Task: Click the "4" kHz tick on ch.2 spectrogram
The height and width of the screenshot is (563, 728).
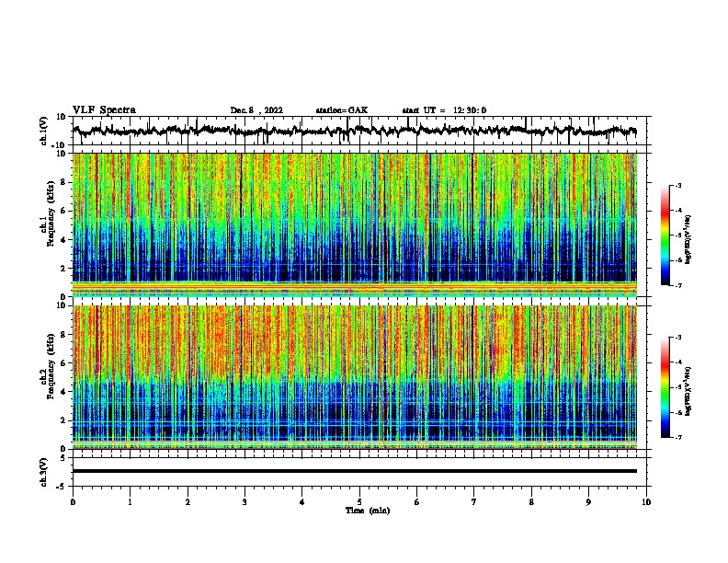Action: [x=64, y=392]
